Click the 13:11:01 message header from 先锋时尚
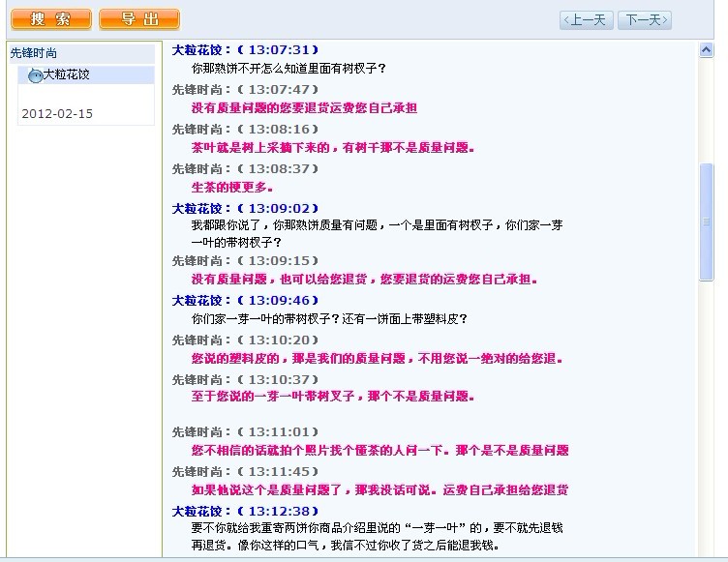This screenshot has width=728, height=562. pyautogui.click(x=245, y=431)
